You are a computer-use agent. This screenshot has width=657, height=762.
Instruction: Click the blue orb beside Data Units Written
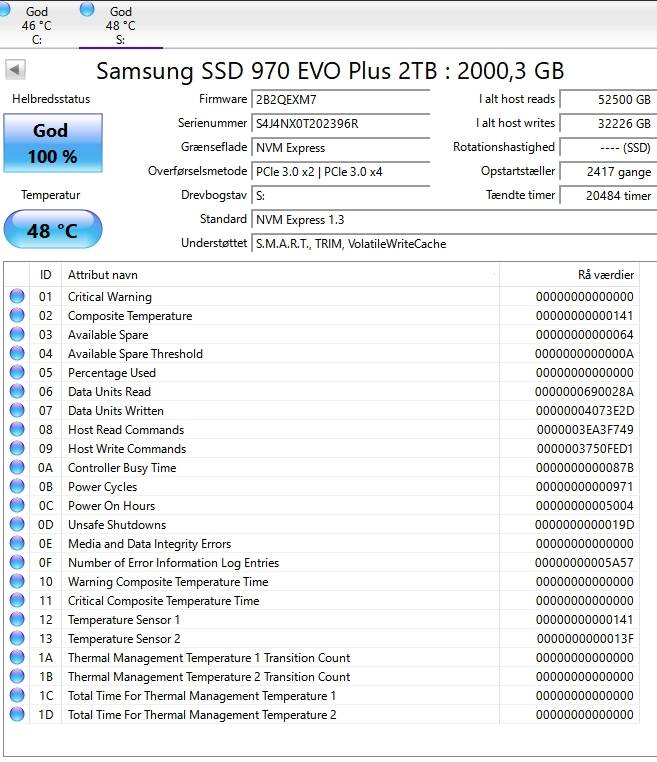tap(17, 410)
